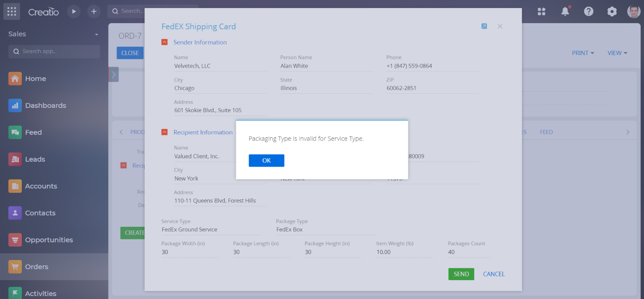Open the Leads section icon
Viewport: 644px width, 299px height.
[x=15, y=159]
